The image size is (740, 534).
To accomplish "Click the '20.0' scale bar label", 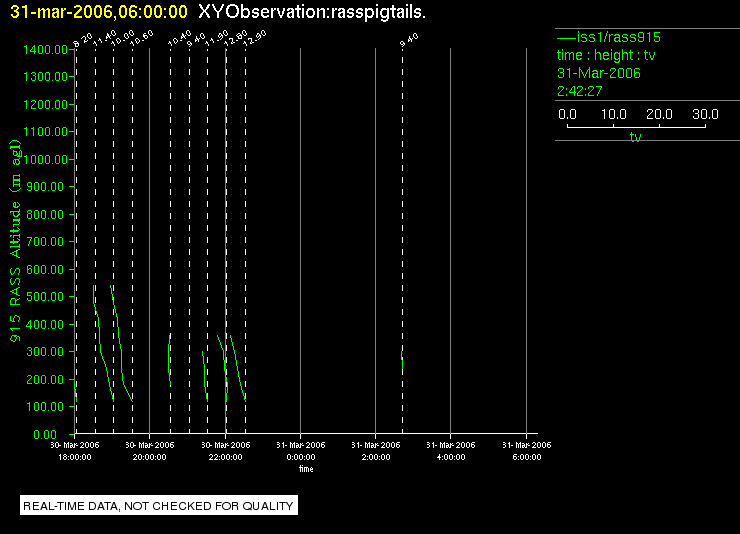I will click(659, 114).
